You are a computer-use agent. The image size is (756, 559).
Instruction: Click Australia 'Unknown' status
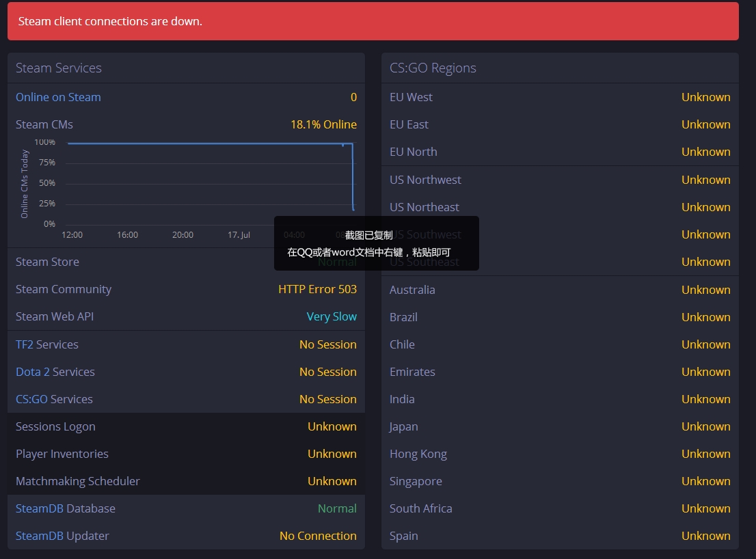tap(706, 290)
